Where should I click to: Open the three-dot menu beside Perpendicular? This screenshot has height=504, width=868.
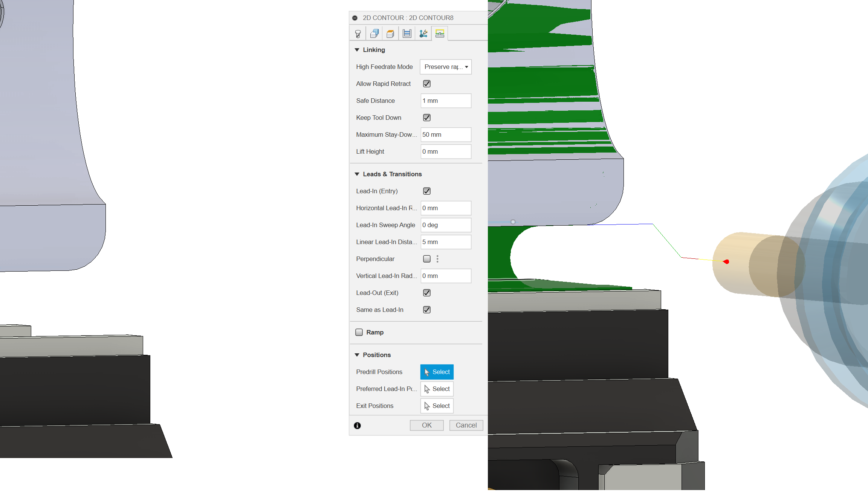437,259
